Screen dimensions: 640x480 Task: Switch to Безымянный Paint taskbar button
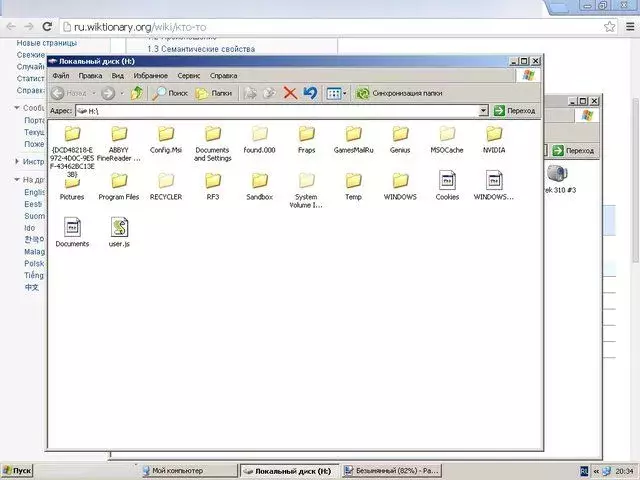click(392, 471)
